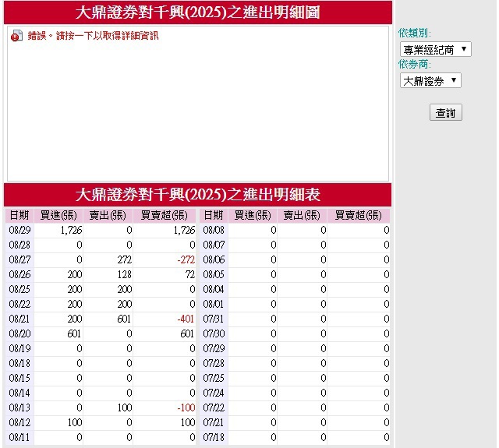The height and width of the screenshot is (448, 499).
Task: Select the 08/04 date cell
Action: [x=214, y=289]
